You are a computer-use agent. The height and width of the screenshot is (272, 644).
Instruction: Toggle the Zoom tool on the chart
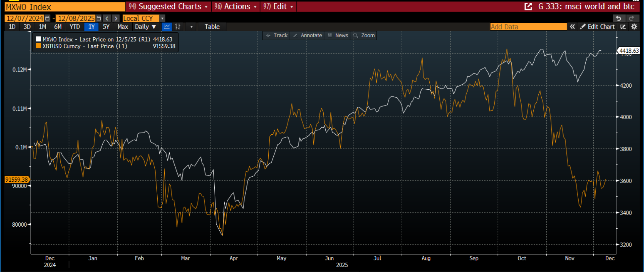[364, 36]
